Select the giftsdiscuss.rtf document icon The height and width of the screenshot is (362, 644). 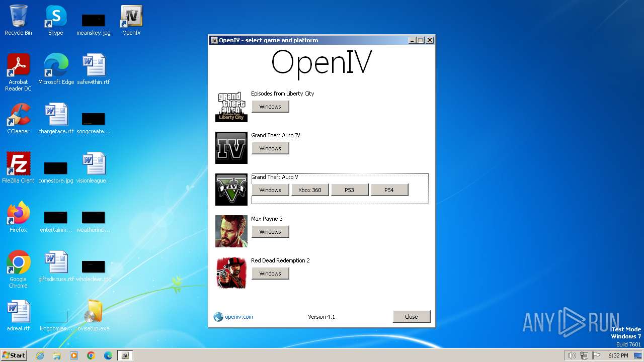coord(56,266)
